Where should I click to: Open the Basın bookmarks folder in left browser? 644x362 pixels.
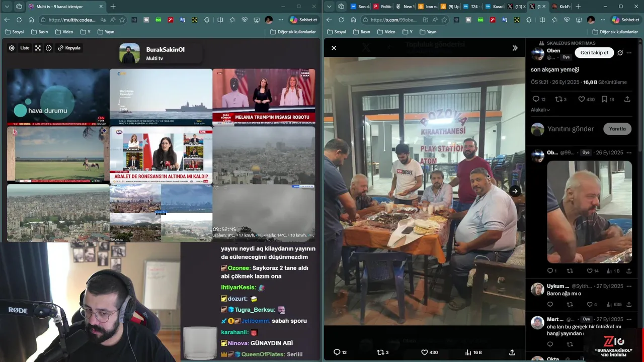[x=40, y=32]
